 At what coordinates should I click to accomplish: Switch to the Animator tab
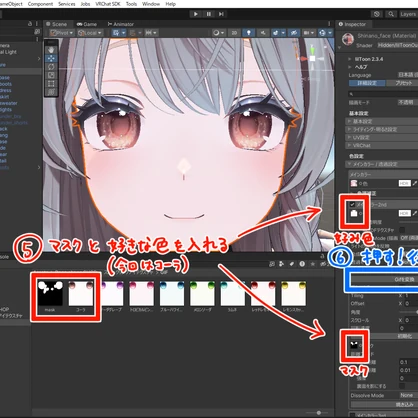point(120,24)
